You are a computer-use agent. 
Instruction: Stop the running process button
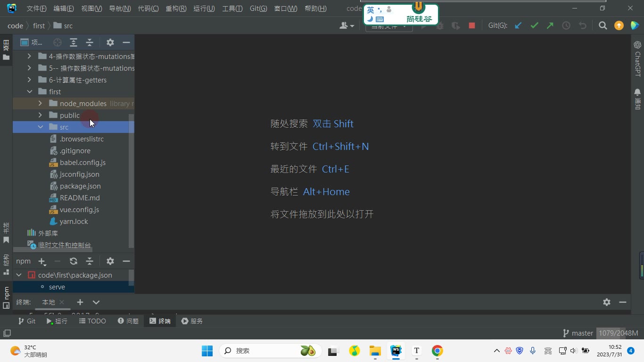(472, 25)
